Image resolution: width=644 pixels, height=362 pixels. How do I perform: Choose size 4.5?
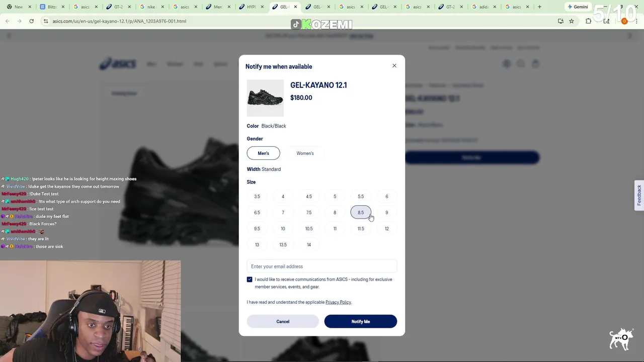(x=309, y=197)
